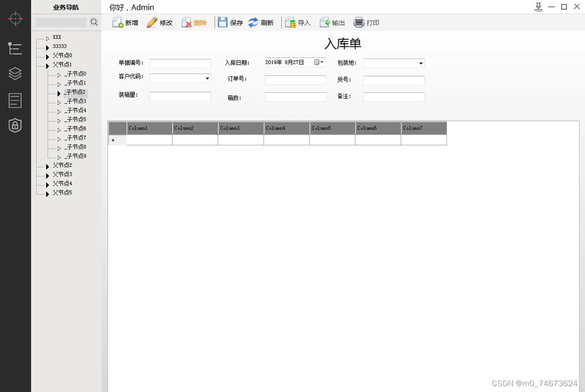The image size is (585, 392).
Task: Click the pin icon in title bar
Action: (538, 7)
